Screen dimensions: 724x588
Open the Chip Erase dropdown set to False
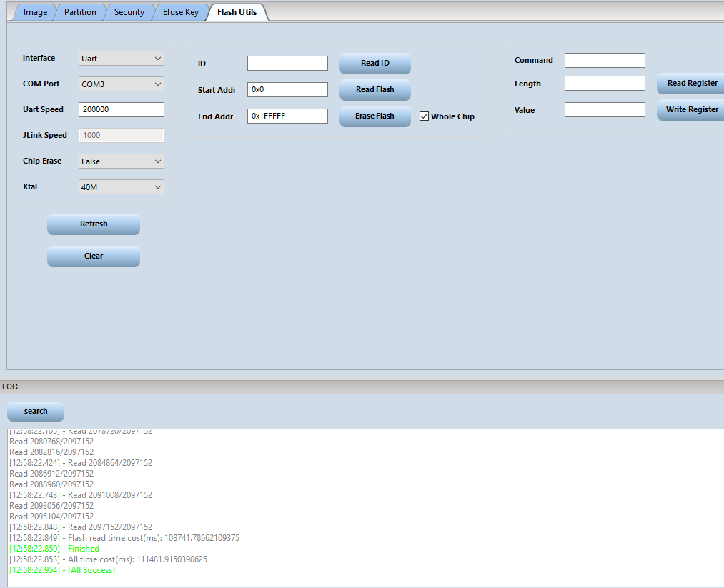point(122,161)
